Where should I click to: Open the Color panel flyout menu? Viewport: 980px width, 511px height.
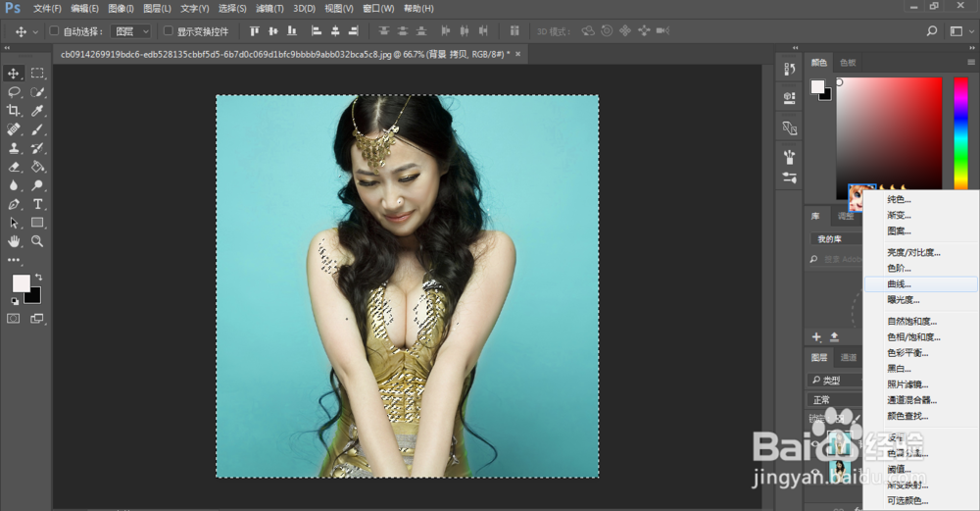(x=970, y=63)
